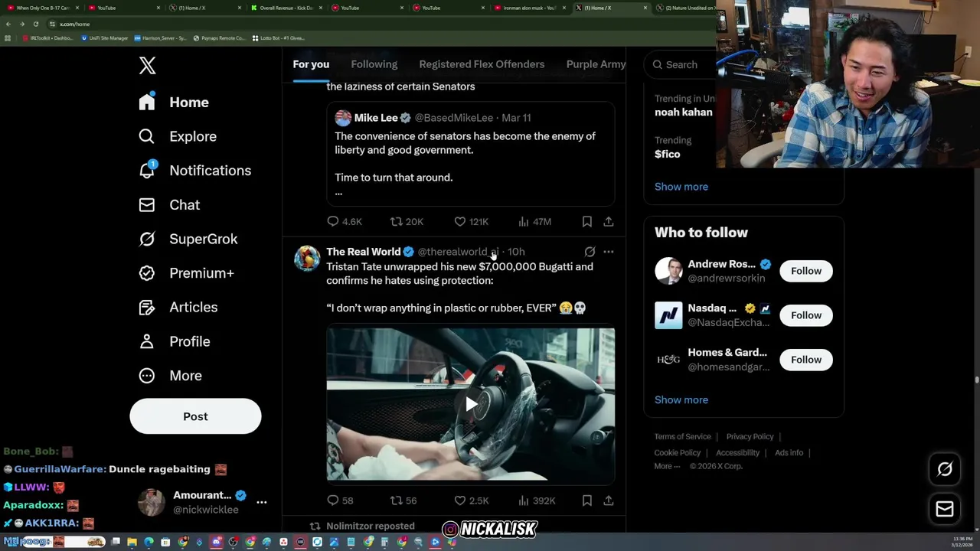Click the Profile person icon
Image resolution: width=980 pixels, height=551 pixels.
coord(147,341)
